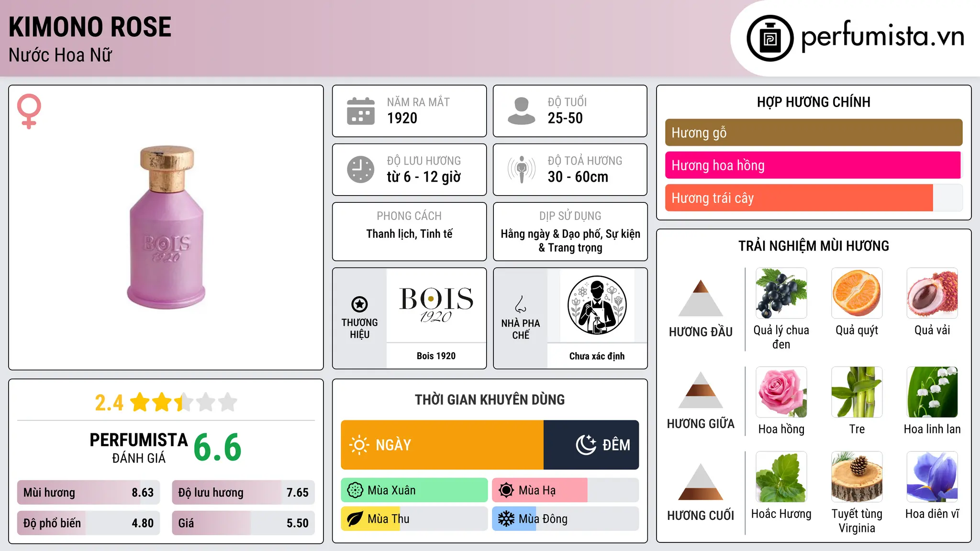Image resolution: width=980 pixels, height=551 pixels.
Task: Click the clock icon beside Độ lưu hương
Action: pyautogui.click(x=361, y=169)
